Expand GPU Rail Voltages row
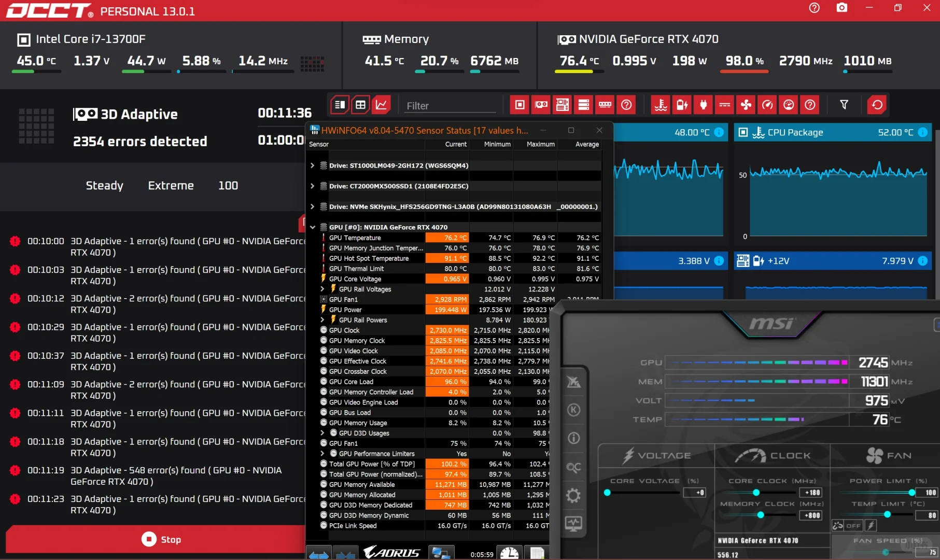Viewport: 940px width, 560px height. click(322, 289)
